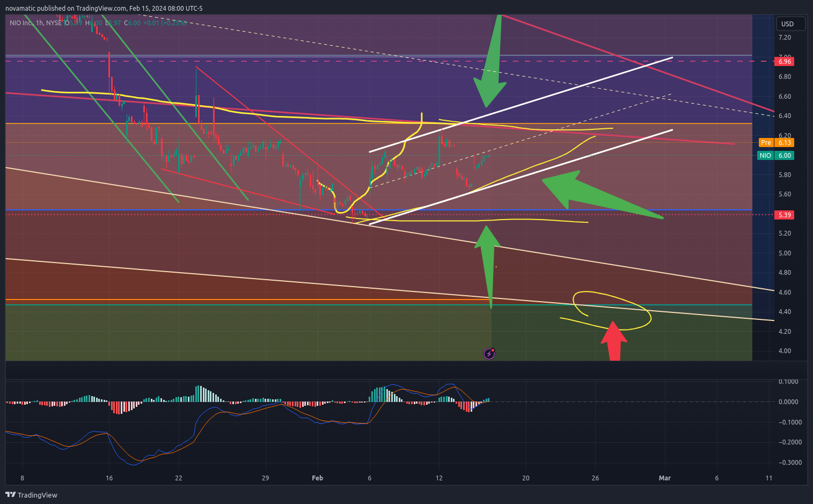The image size is (813, 504).
Task: Click the Feb label on time axis
Action: 317,478
